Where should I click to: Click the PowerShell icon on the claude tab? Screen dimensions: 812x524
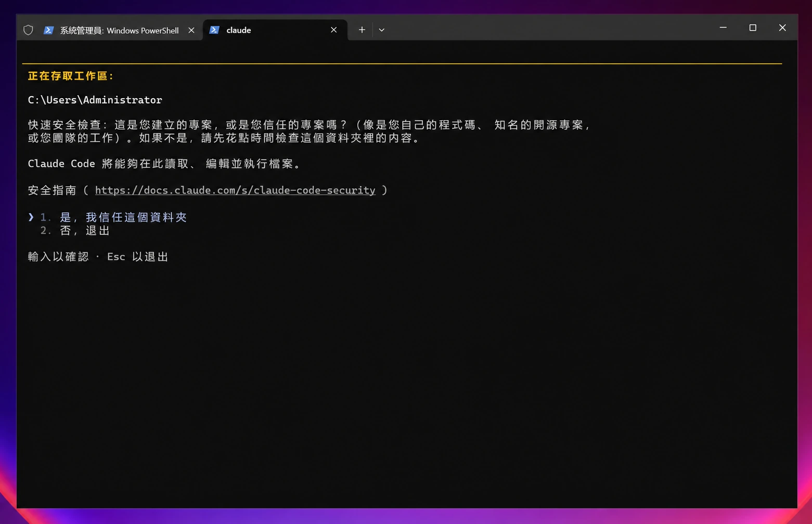coord(214,30)
